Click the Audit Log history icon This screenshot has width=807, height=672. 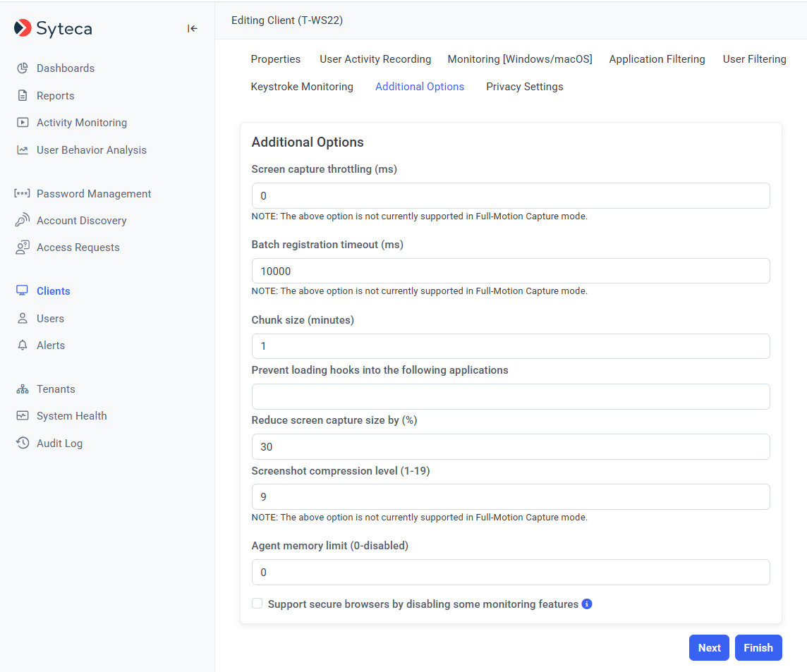pyautogui.click(x=23, y=444)
